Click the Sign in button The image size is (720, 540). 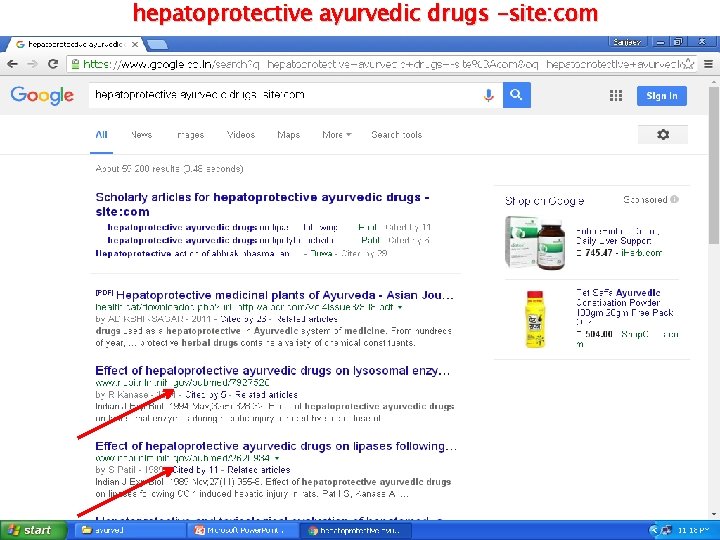point(662,96)
